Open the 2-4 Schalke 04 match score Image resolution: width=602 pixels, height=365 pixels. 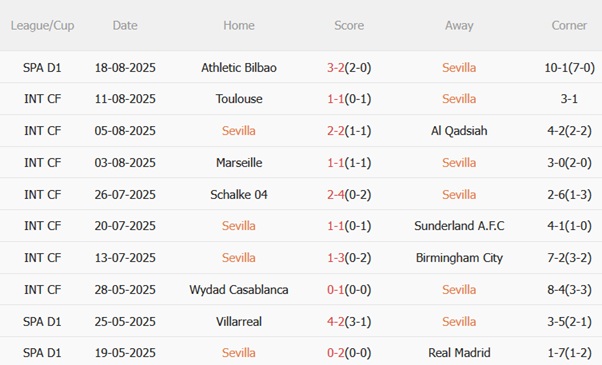pos(336,194)
